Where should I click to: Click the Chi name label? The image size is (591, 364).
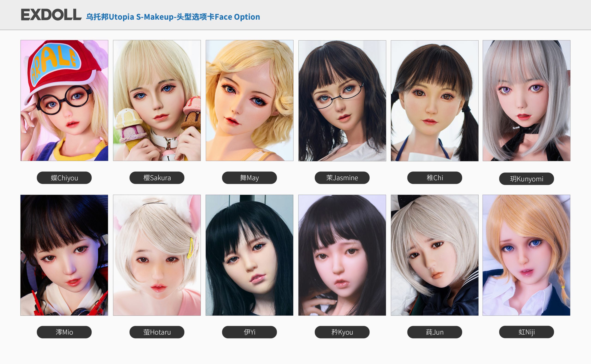coord(434,178)
